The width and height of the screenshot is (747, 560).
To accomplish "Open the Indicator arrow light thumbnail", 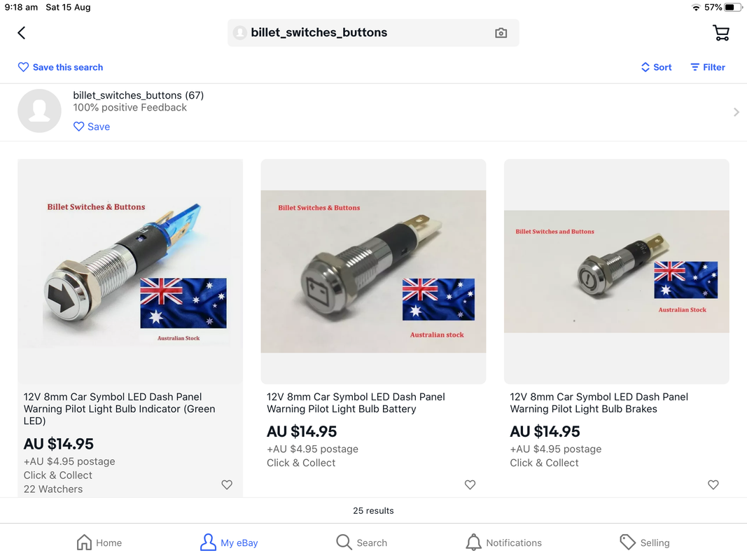I will click(130, 271).
